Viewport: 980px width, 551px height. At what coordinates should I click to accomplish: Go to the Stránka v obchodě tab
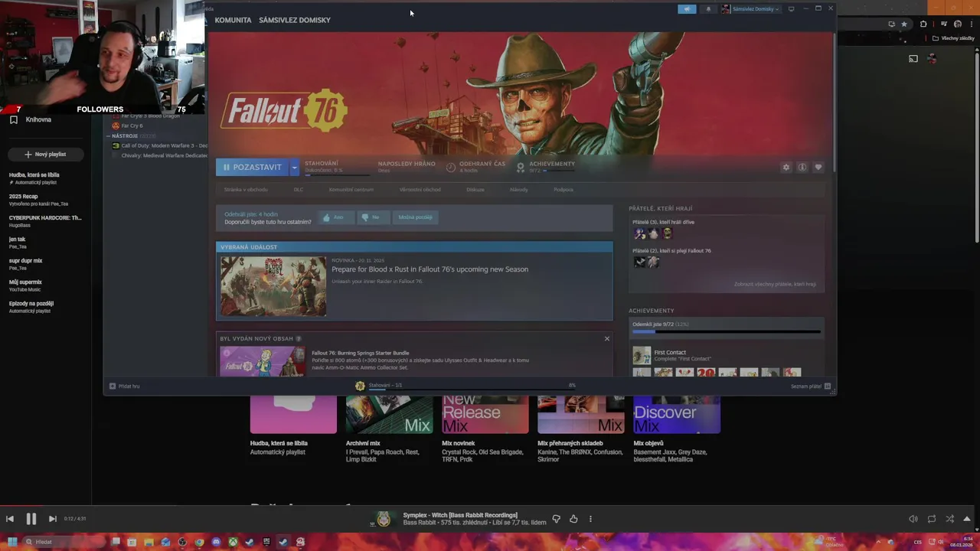(x=246, y=190)
